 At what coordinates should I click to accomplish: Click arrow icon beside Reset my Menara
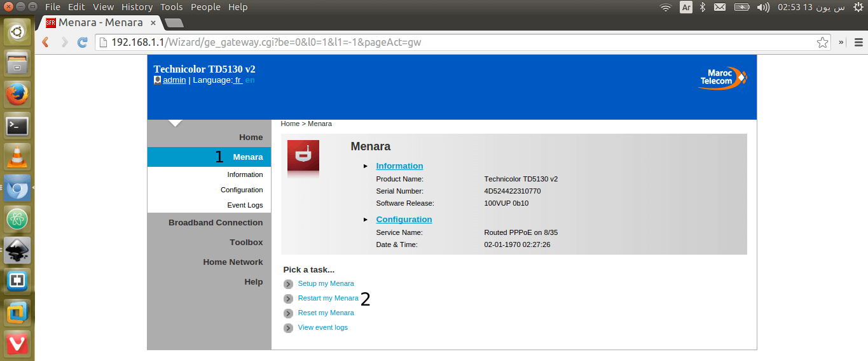[289, 313]
